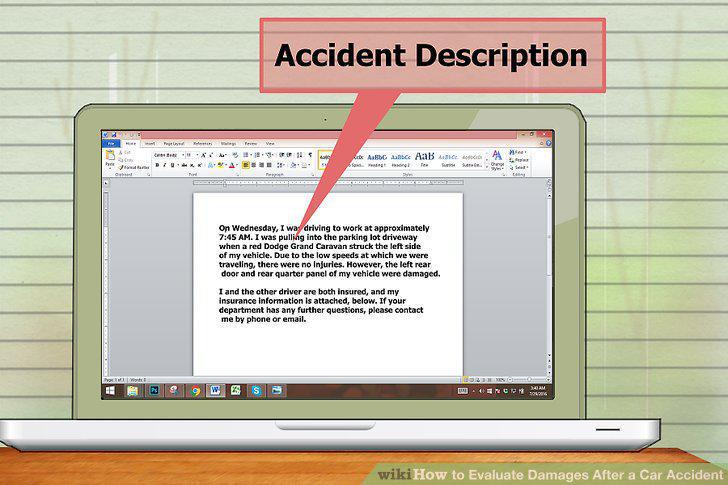
Task: Open the font size combo box
Action: 192,155
